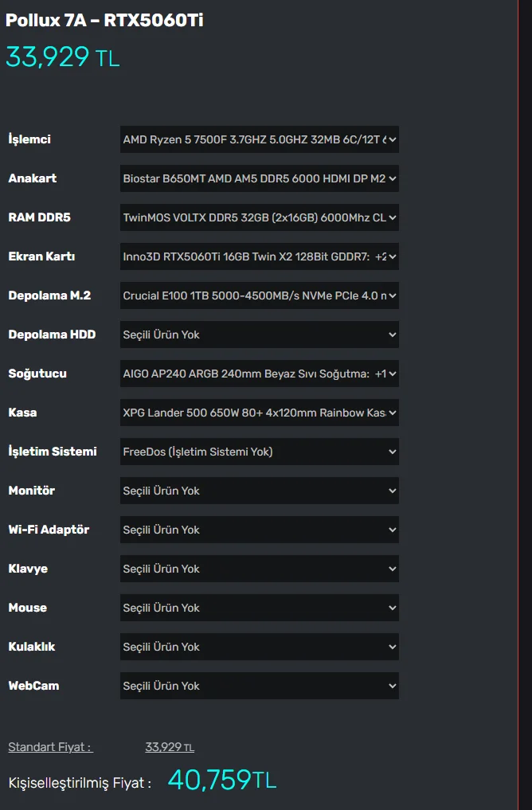
Task: Open the RAM DDR5 dropdown
Action: 259,217
